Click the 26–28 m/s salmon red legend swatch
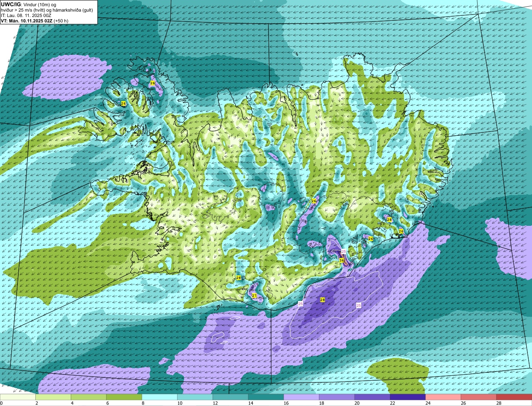The image size is (532, 406). click(479, 397)
